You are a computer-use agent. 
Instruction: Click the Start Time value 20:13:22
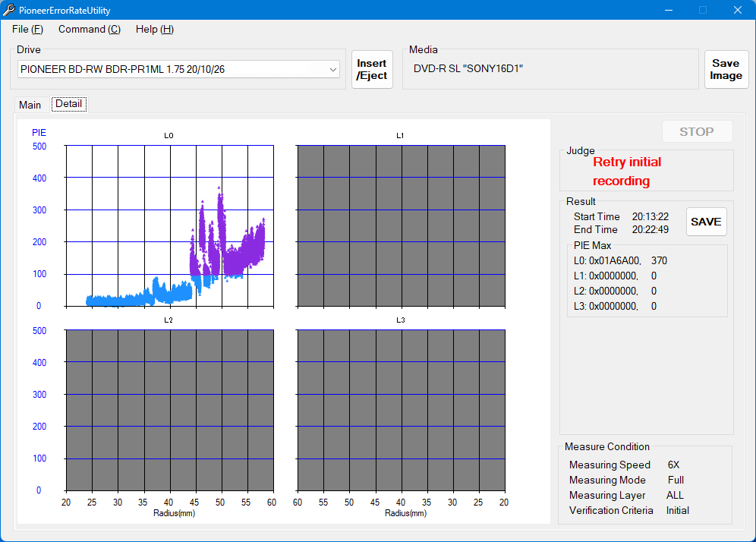click(x=650, y=216)
